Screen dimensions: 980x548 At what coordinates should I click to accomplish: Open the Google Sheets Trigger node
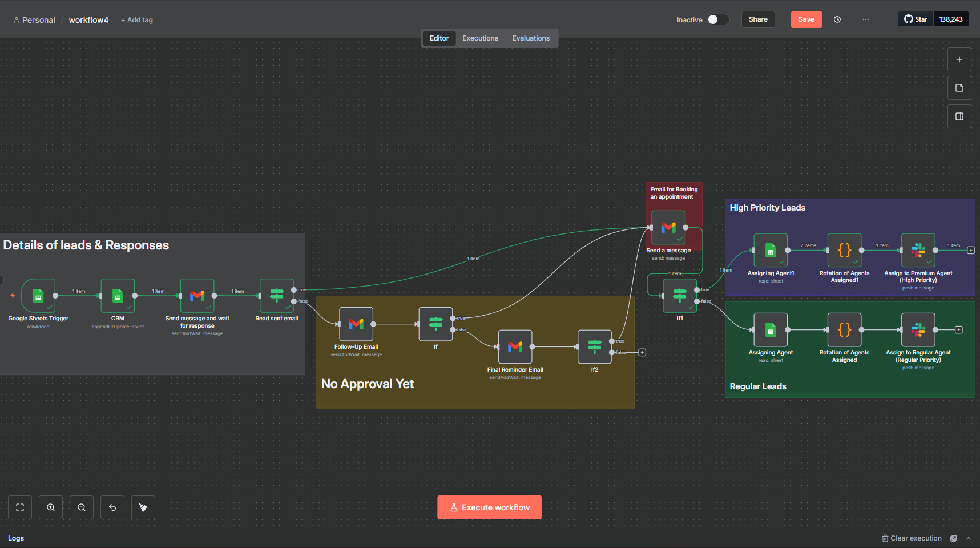pos(38,296)
